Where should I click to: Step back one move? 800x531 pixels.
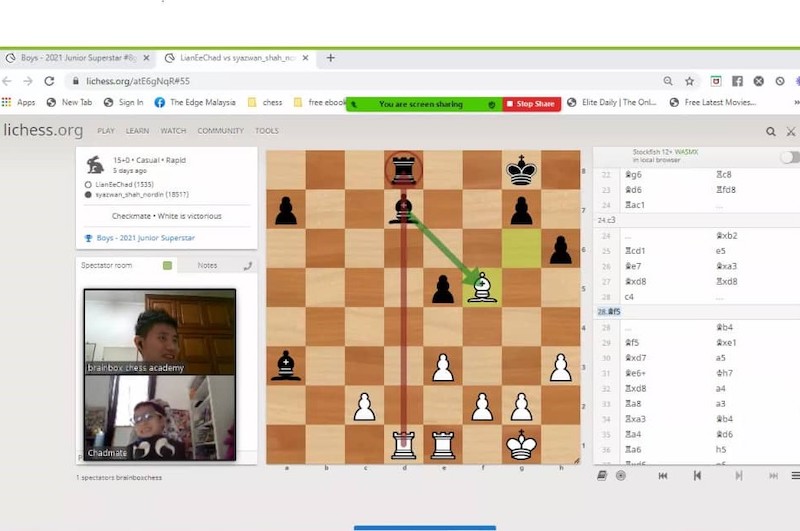697,475
